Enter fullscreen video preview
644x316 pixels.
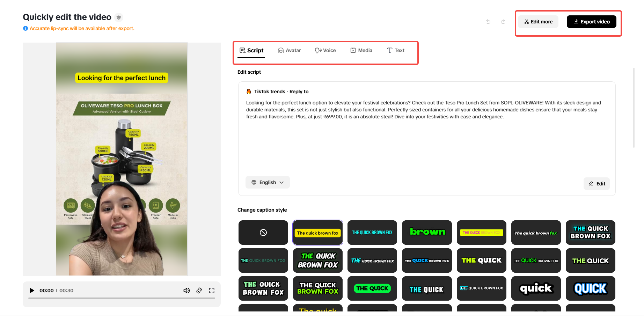212,291
